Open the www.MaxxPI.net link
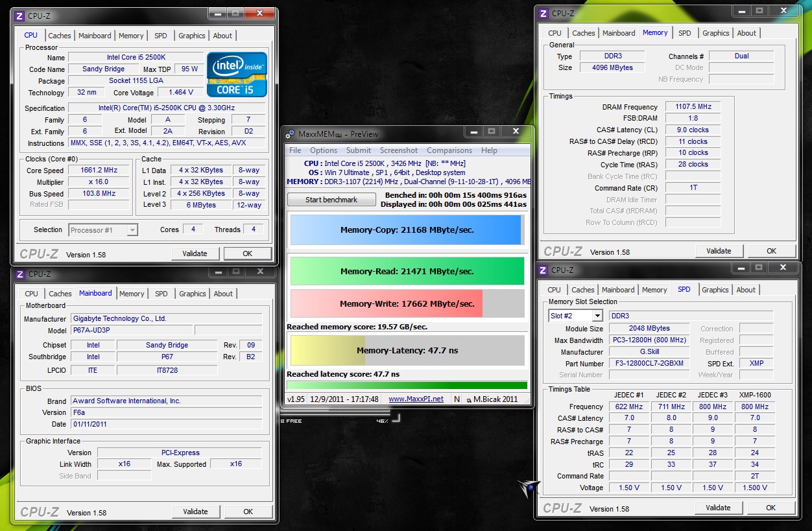The width and height of the screenshot is (812, 531). [416, 399]
